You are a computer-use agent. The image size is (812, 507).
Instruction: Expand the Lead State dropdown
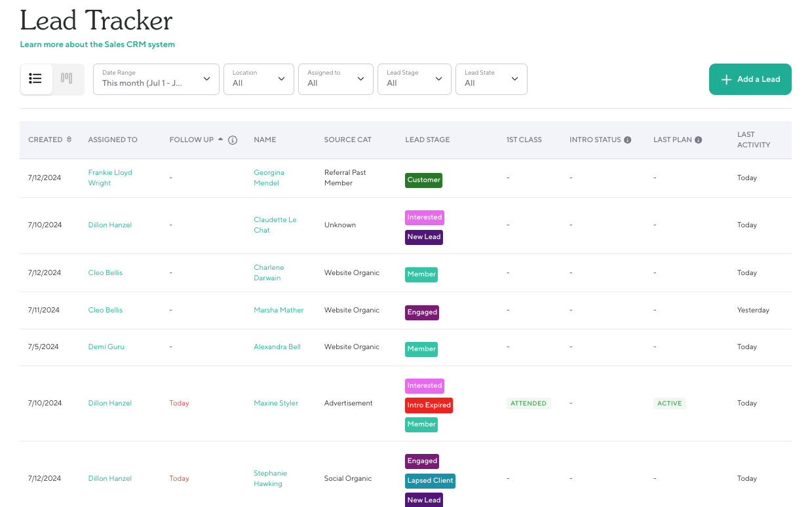491,79
